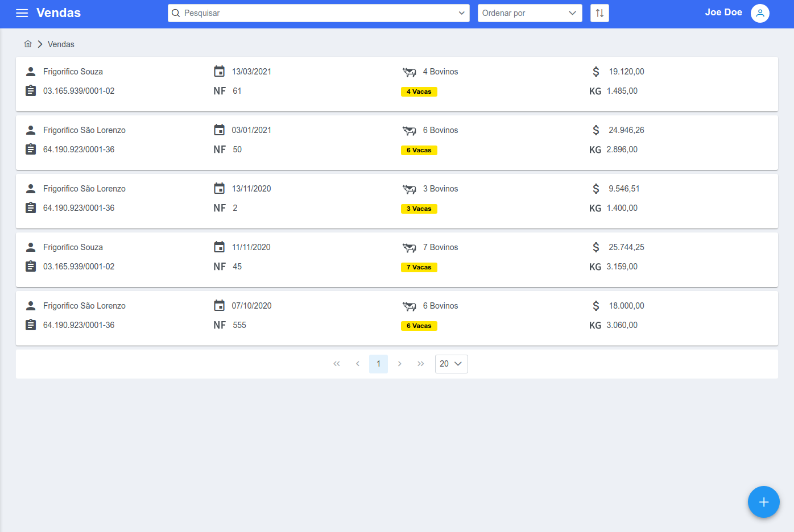This screenshot has height=532, width=794.
Task: Click Frigorifico São Lorenzo dated 03/01/2021
Action: tap(84, 130)
